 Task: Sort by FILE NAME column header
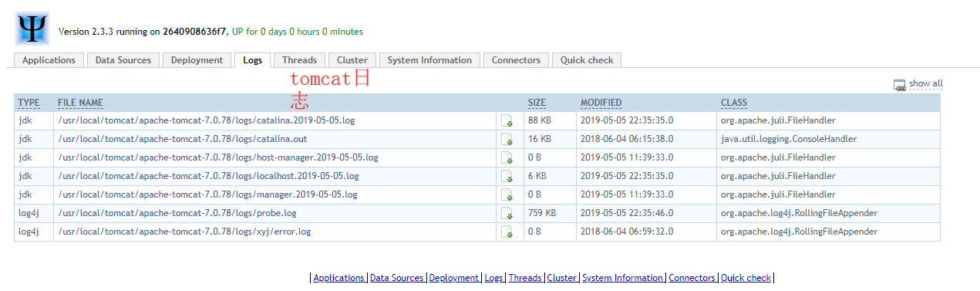(80, 103)
